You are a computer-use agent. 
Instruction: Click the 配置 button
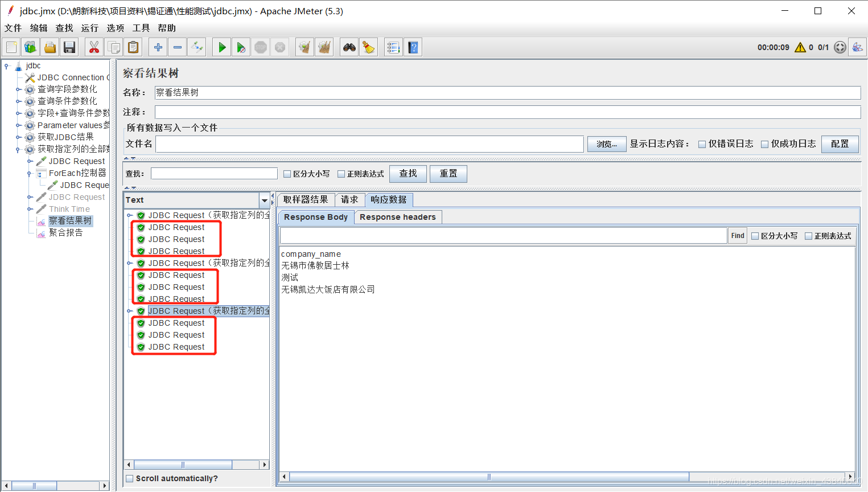click(x=840, y=144)
